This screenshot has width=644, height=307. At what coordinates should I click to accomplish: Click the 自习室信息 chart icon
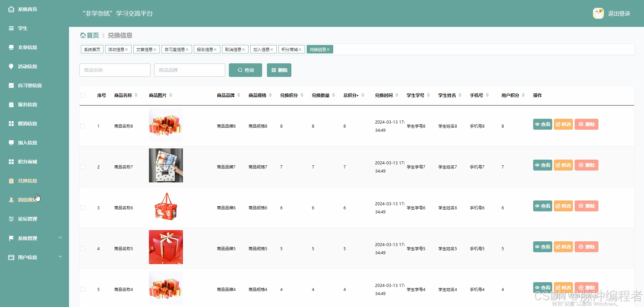(11, 85)
